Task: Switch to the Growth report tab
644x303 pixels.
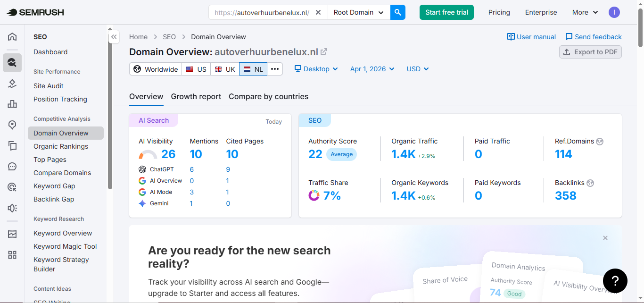Action: [x=196, y=96]
